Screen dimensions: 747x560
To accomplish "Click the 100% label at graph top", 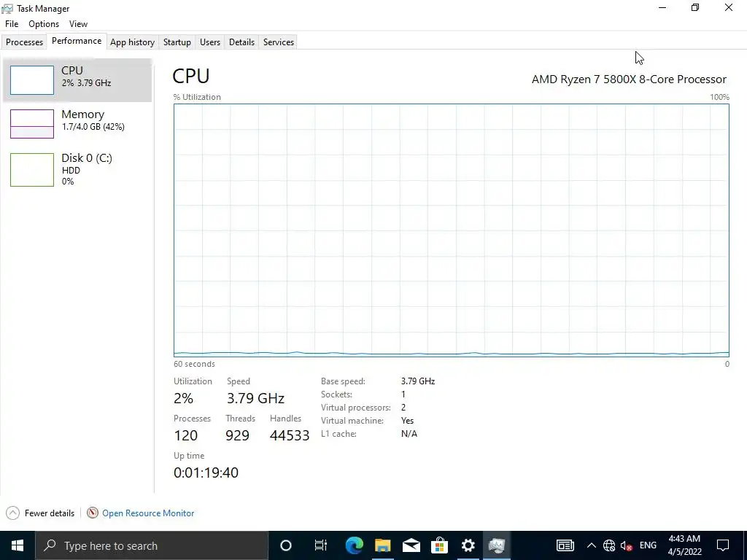I will (x=719, y=97).
